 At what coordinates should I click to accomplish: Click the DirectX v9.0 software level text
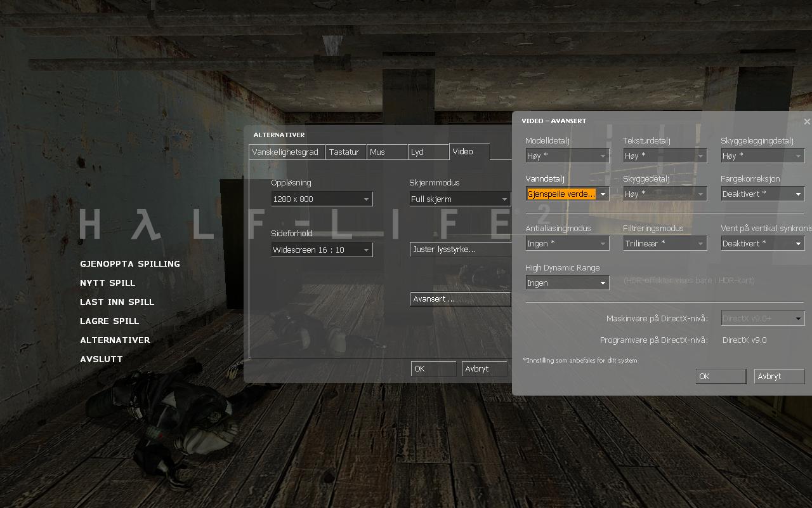[x=745, y=340]
